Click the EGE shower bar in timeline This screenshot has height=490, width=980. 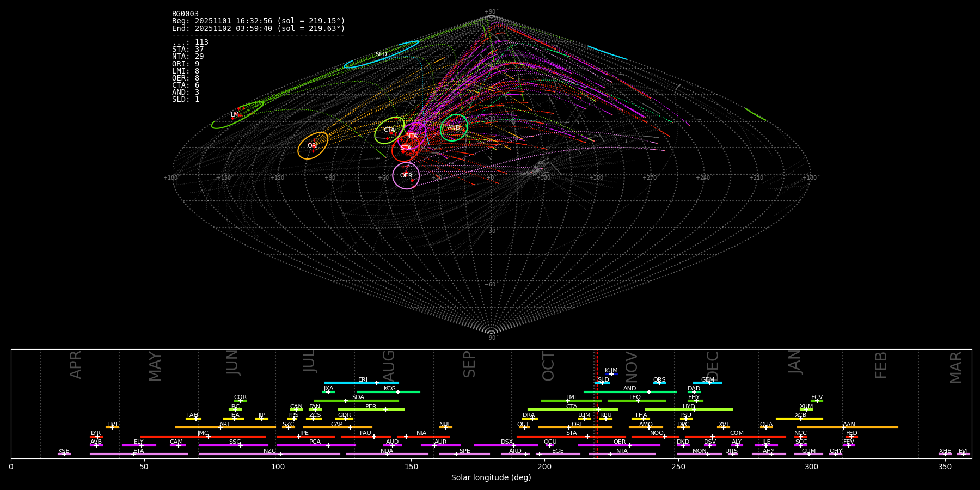(558, 454)
